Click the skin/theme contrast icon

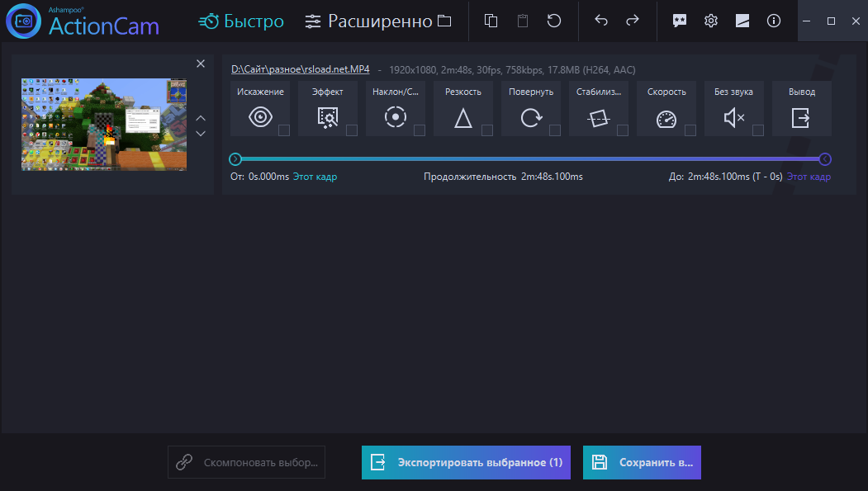click(742, 21)
